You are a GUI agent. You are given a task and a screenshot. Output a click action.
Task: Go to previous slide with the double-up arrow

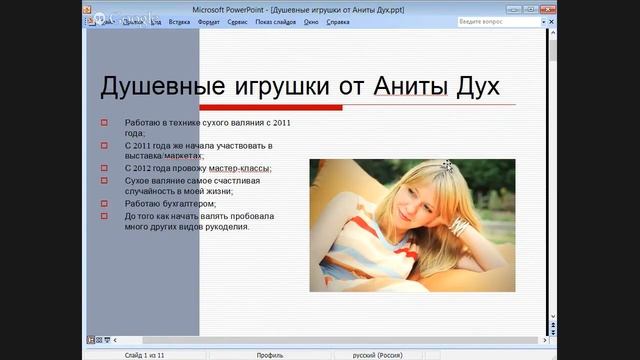[553, 325]
